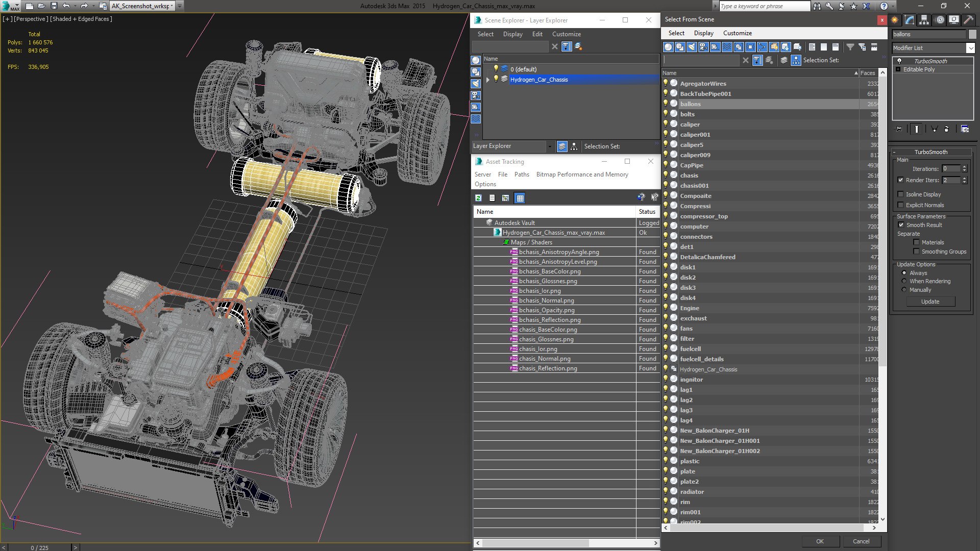Screen dimensions: 980x551
Task: Expand the Editable Poly plus sign
Action: [898, 69]
